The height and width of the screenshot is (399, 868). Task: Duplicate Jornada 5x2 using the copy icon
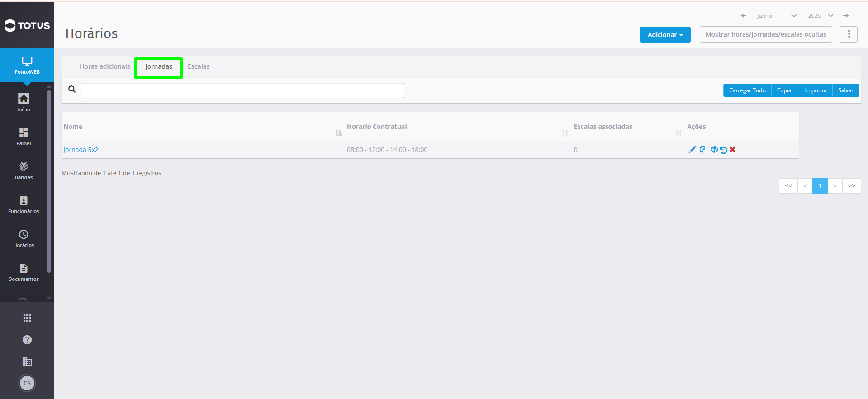pos(703,150)
